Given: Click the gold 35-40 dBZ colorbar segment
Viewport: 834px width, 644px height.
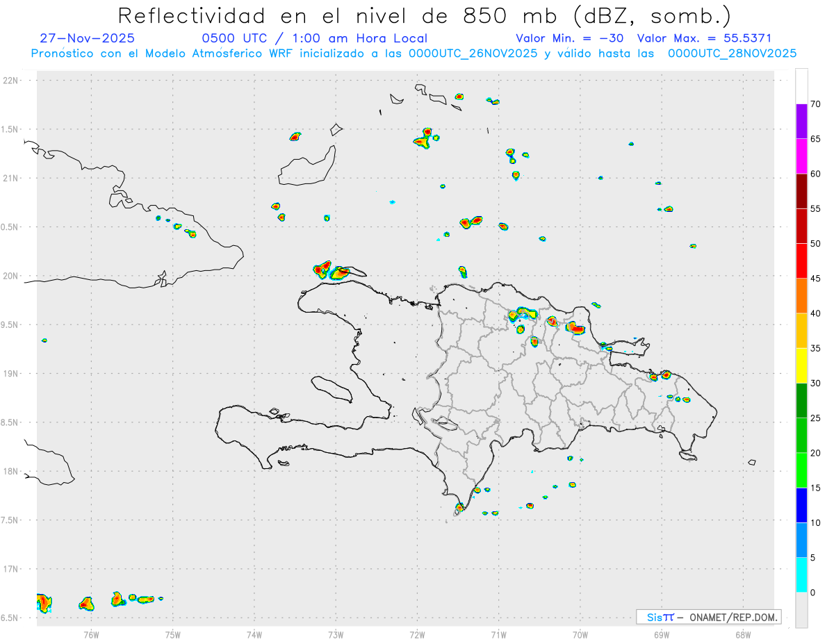Looking at the screenshot, I should [801, 331].
